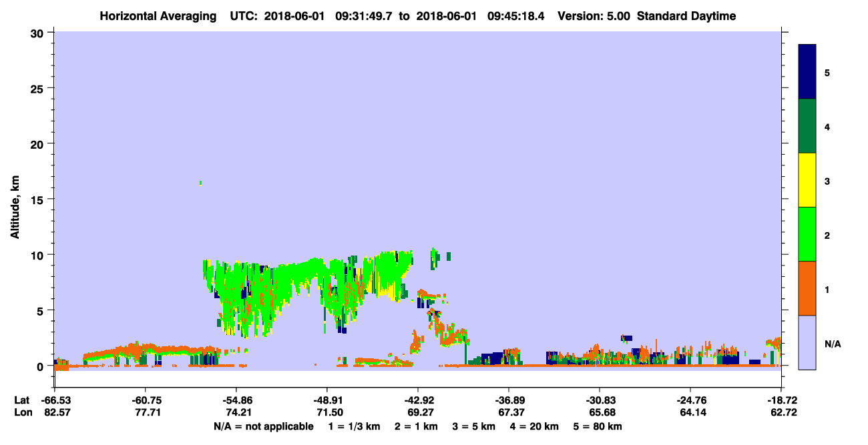Click the 'Lat' row label
Screen dimensions: 868x445
[21, 400]
